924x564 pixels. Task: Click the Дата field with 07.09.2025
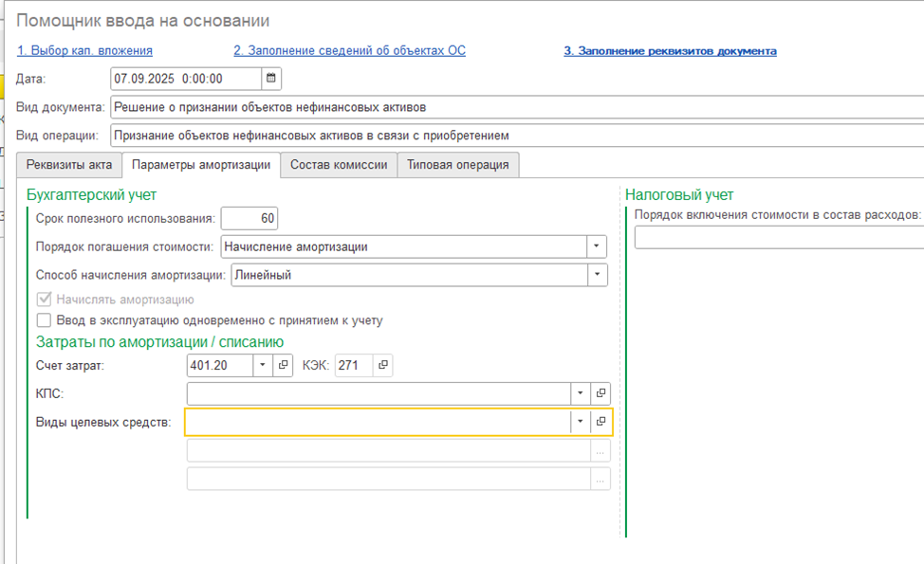(x=186, y=79)
